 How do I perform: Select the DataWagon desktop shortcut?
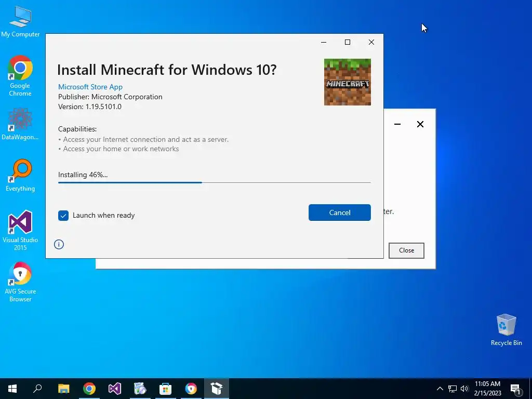tap(20, 124)
